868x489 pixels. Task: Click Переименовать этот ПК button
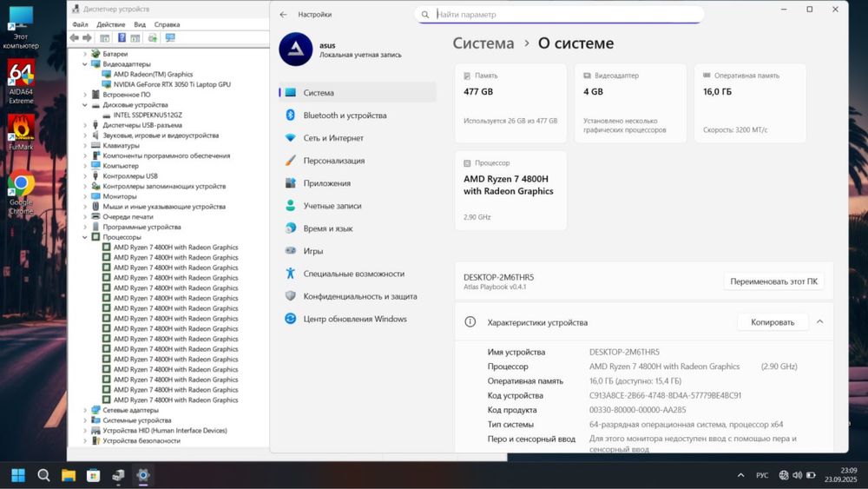(773, 281)
